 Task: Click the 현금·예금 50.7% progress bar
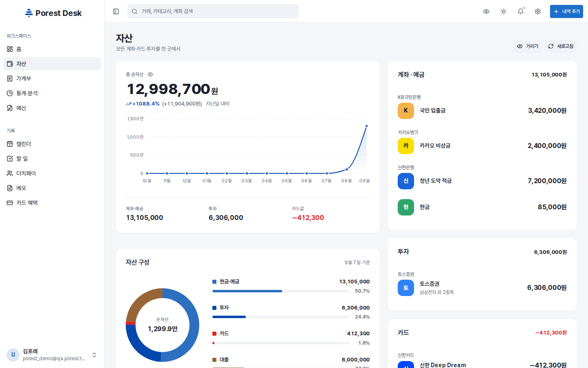tap(281, 291)
